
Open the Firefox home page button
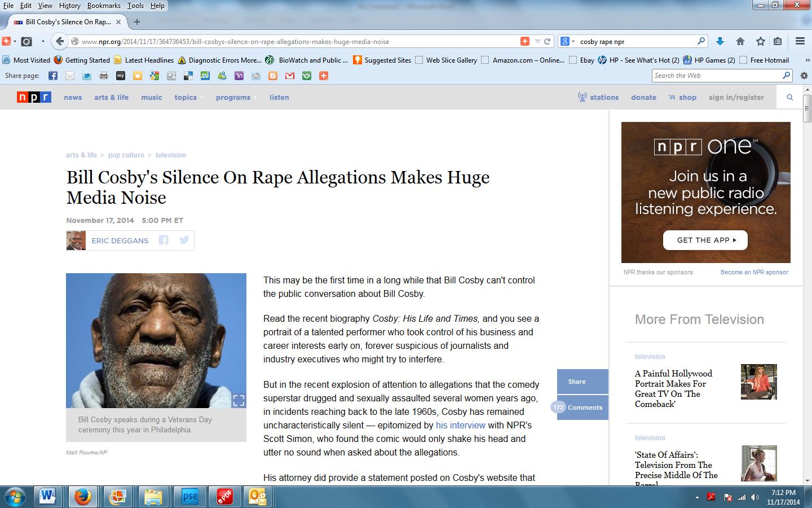pyautogui.click(x=740, y=41)
